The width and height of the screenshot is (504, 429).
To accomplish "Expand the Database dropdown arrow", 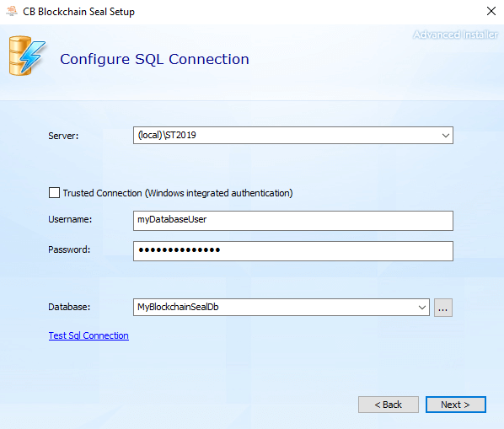I will [422, 307].
